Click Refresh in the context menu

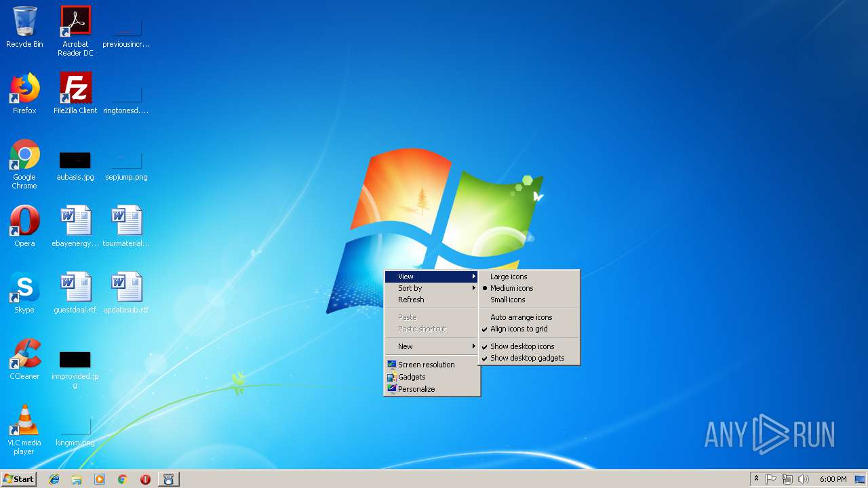(432, 300)
